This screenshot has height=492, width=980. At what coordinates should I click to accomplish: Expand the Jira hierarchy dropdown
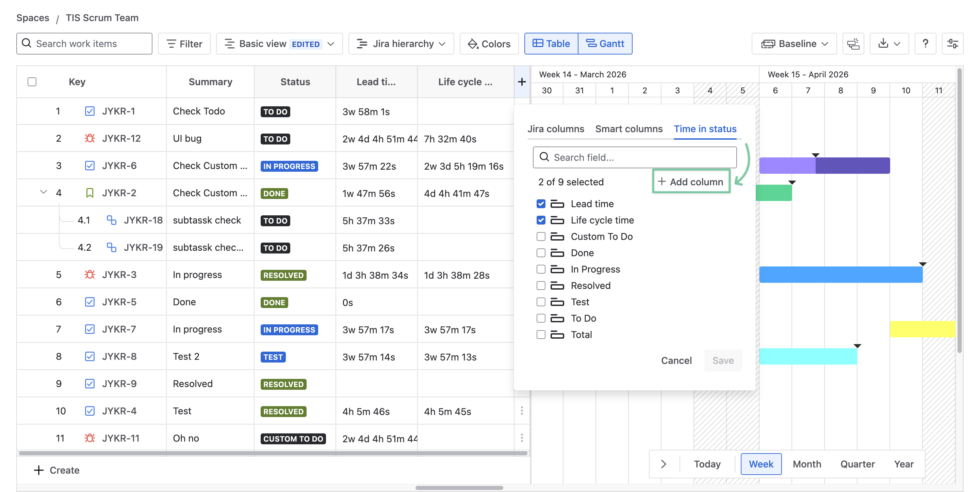(401, 43)
